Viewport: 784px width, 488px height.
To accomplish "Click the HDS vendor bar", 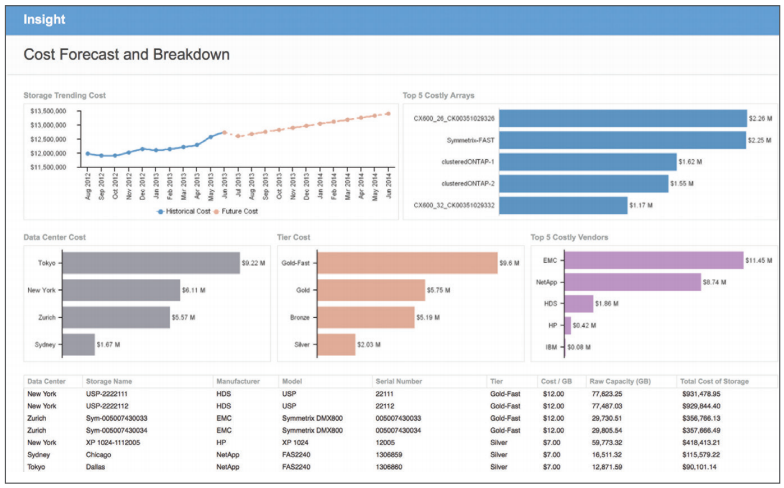I will click(x=579, y=304).
